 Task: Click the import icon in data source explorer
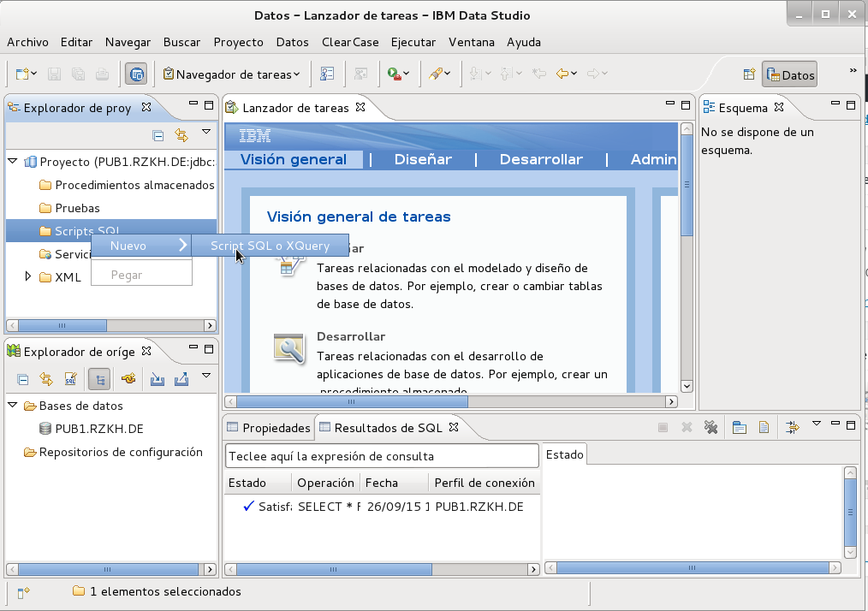pyautogui.click(x=158, y=379)
